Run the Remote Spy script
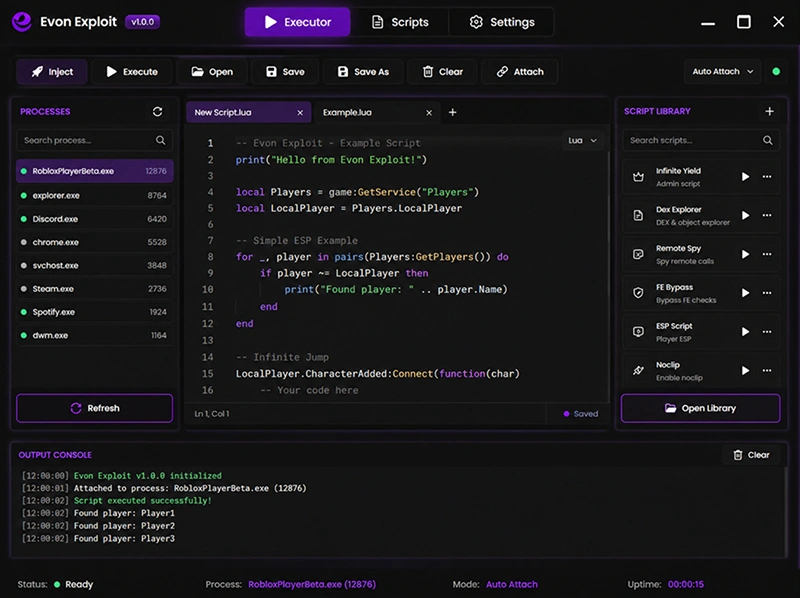Screen dimensions: 800x598 click(x=745, y=254)
